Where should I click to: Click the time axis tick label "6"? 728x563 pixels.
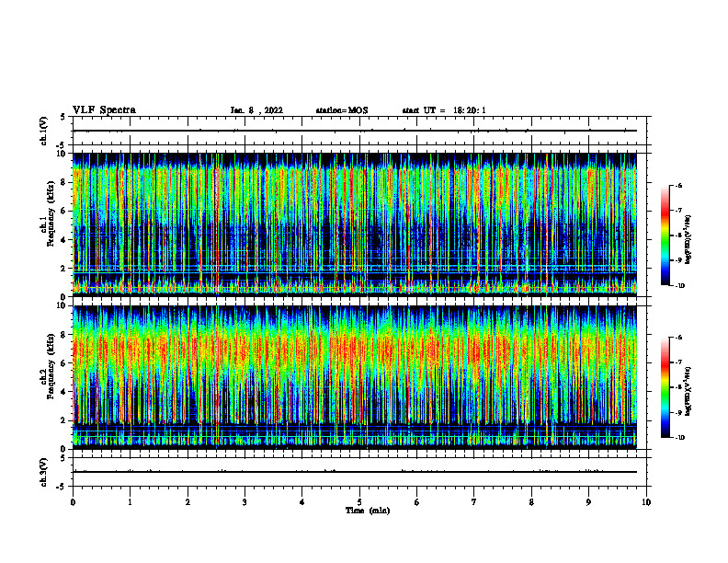tap(417, 502)
